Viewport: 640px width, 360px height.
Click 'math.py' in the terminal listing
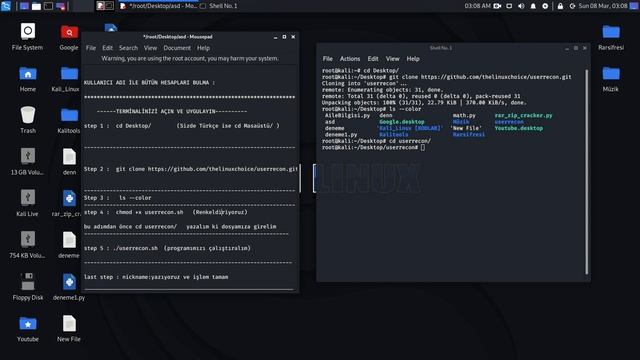[x=464, y=116]
